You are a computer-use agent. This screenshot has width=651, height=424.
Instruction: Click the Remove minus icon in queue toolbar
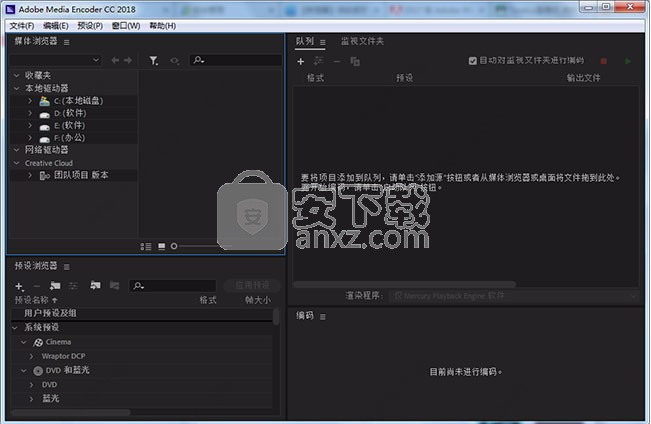click(337, 61)
